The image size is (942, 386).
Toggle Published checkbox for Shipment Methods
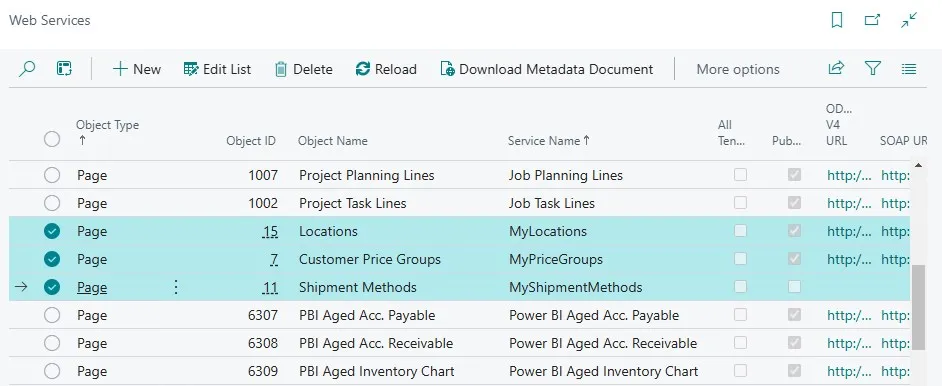tap(794, 287)
